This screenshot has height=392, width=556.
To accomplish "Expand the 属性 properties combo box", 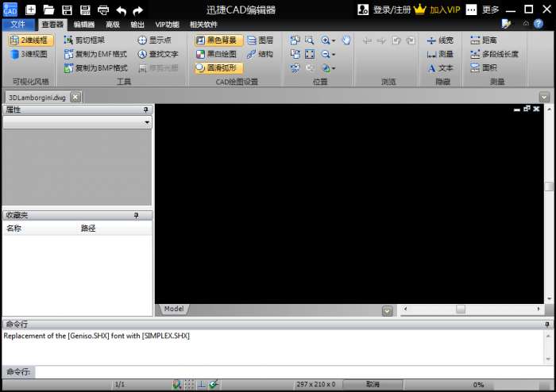I will (x=147, y=123).
